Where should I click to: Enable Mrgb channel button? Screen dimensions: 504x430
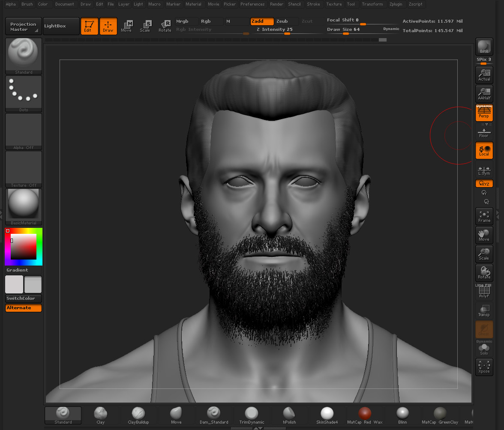point(186,21)
